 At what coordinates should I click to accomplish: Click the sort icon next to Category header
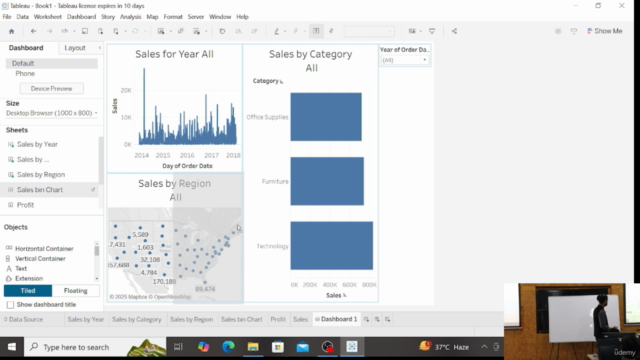click(281, 82)
